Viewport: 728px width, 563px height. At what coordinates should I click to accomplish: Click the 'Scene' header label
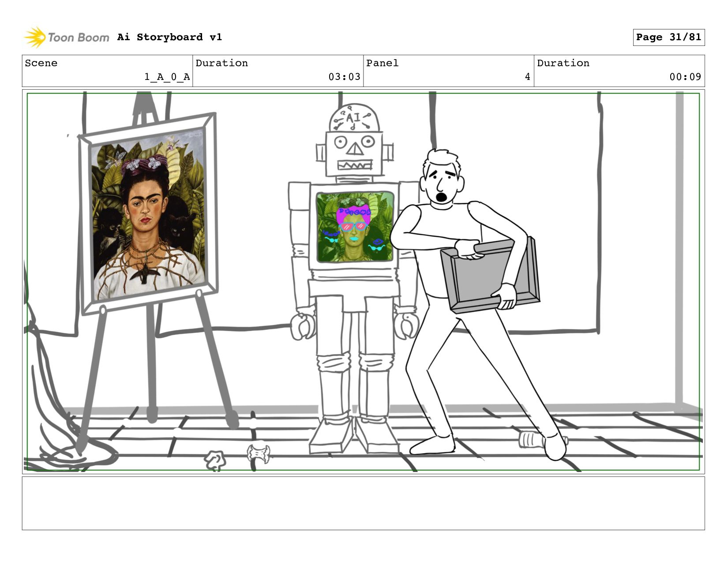tap(41, 63)
